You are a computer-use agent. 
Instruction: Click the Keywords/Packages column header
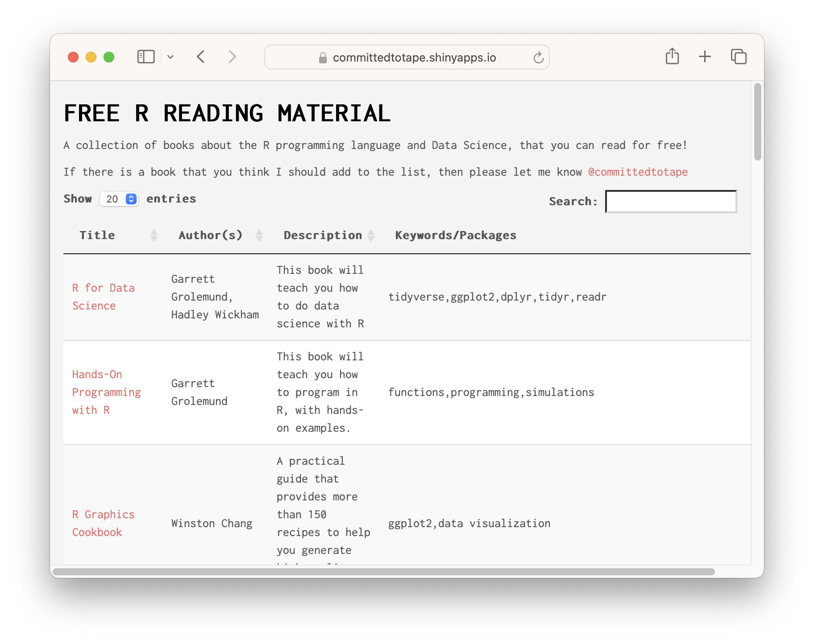pyautogui.click(x=455, y=235)
